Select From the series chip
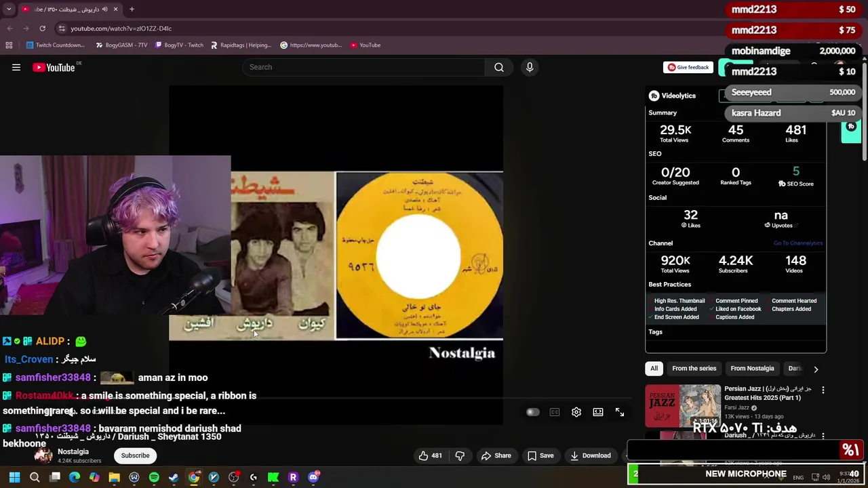 click(694, 369)
